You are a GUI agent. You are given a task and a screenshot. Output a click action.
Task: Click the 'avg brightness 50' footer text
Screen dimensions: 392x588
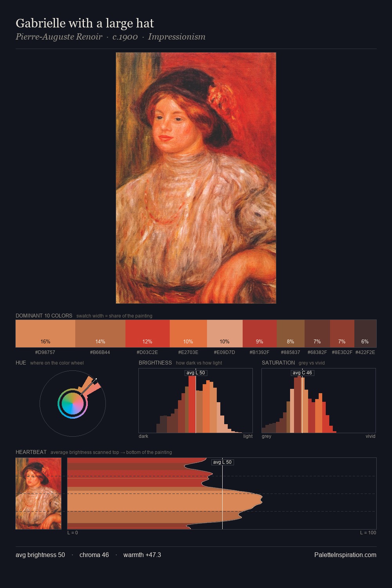click(x=40, y=555)
